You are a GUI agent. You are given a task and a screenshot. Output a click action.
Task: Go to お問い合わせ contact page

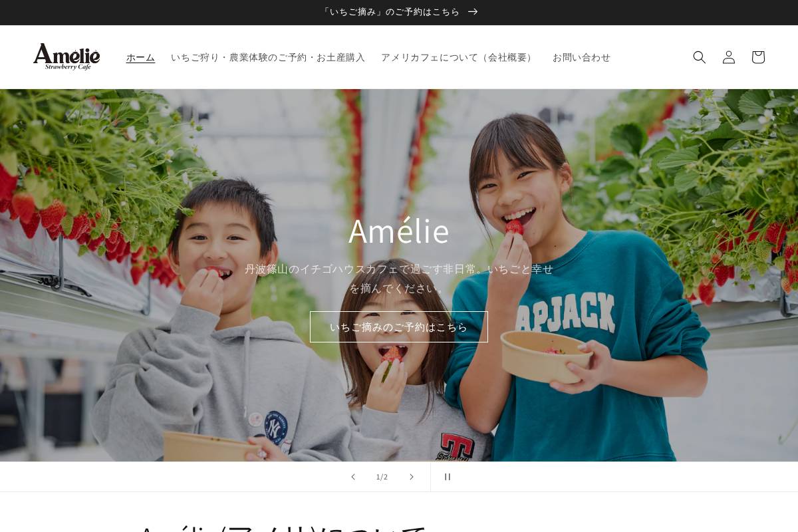(581, 58)
